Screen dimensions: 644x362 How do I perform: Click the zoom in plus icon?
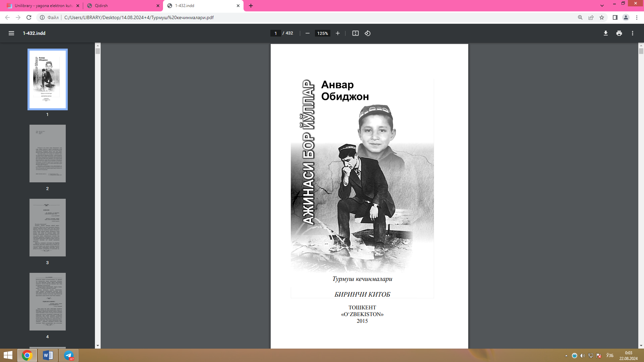pyautogui.click(x=338, y=33)
